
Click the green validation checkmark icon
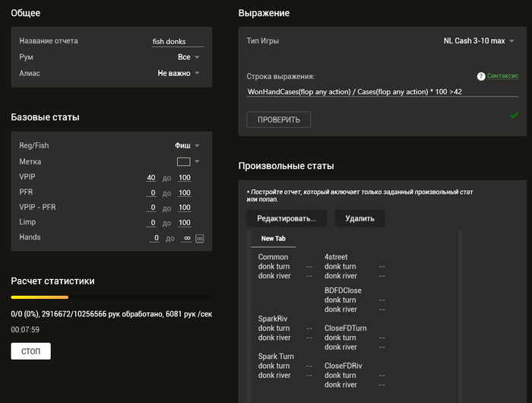point(514,116)
